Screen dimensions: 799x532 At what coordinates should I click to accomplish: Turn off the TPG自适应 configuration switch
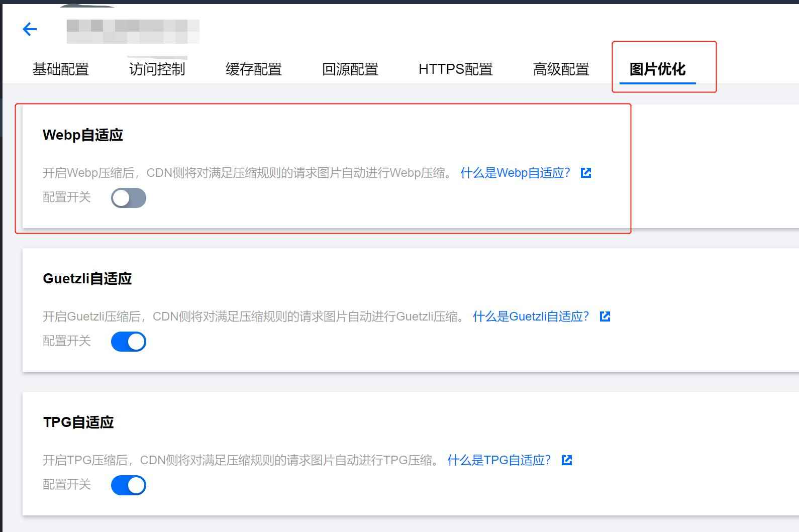(129, 485)
